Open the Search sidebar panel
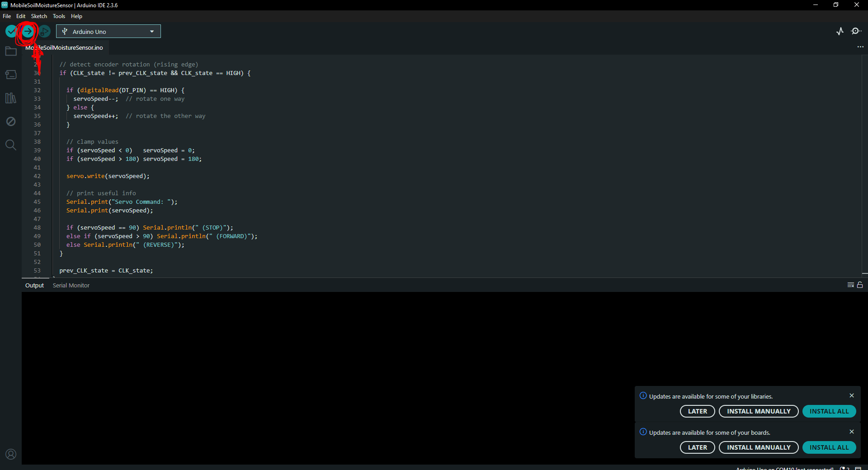The image size is (868, 470). point(11,145)
